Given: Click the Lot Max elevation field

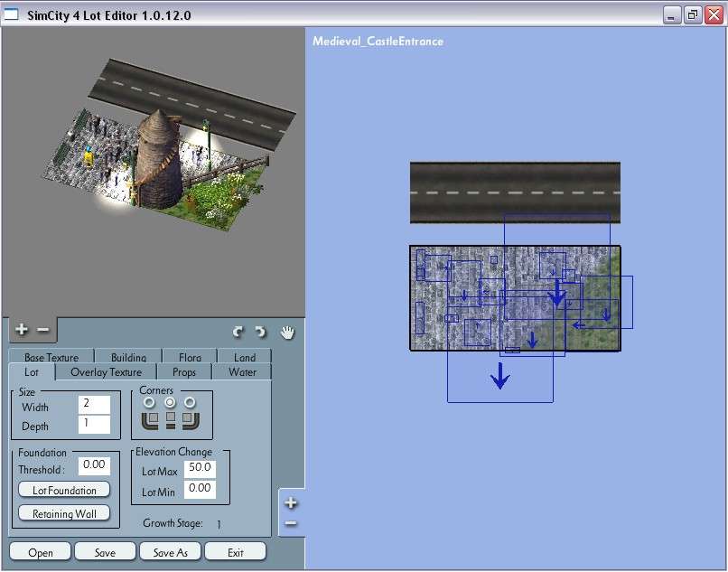Looking at the screenshot, I should click(200, 469).
